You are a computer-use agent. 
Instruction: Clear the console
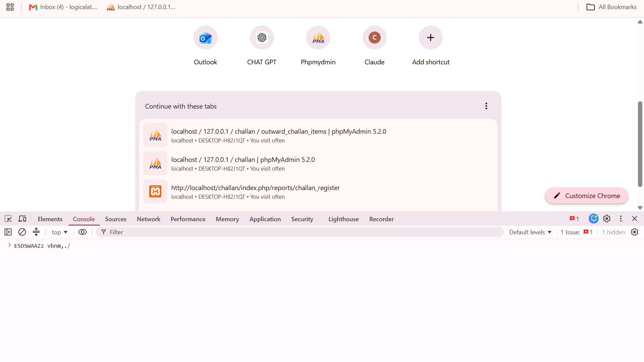point(22,232)
